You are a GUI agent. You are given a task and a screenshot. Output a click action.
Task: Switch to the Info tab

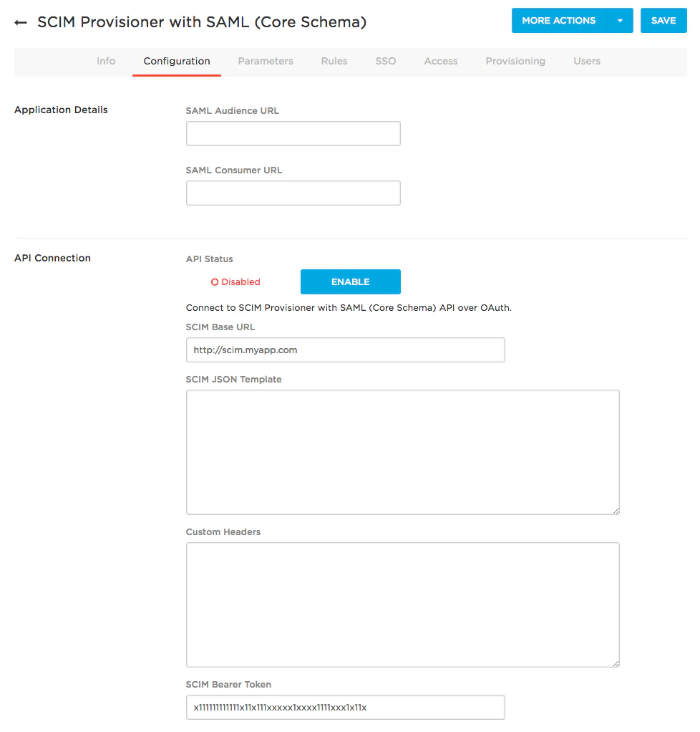[106, 61]
